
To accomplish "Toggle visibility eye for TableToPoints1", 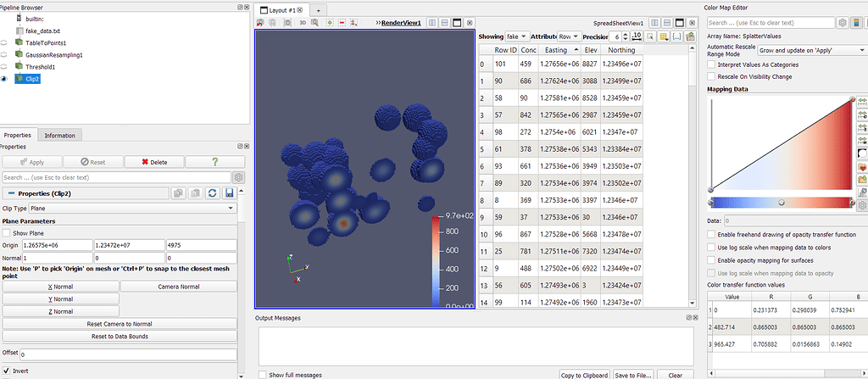I will [x=4, y=42].
